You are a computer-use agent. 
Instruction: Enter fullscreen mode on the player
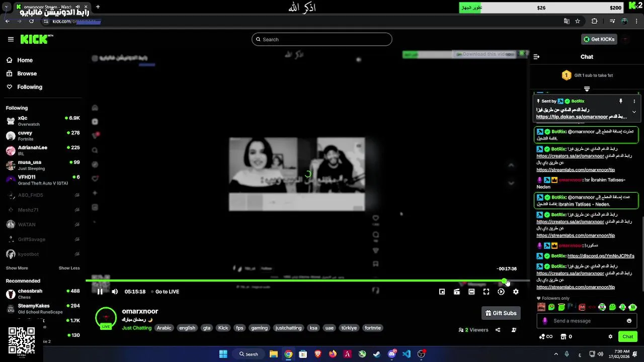click(x=486, y=292)
